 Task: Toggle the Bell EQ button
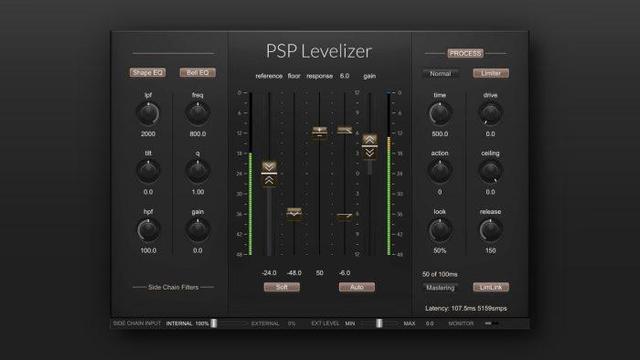198,73
